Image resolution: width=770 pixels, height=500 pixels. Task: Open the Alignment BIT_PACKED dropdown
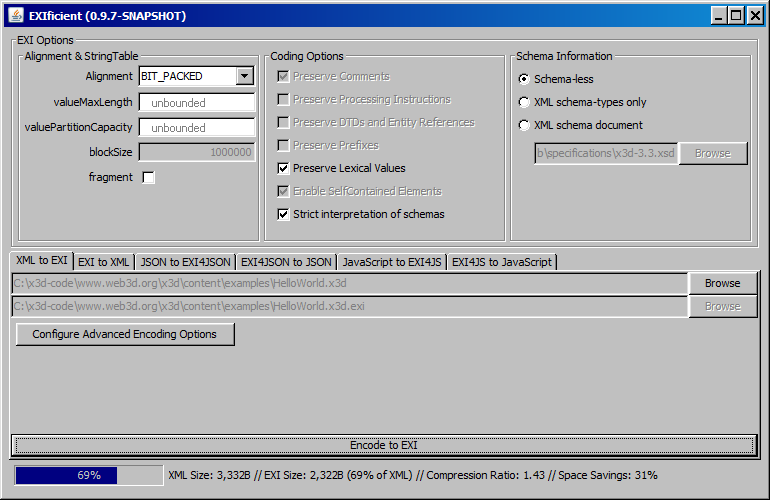245,76
